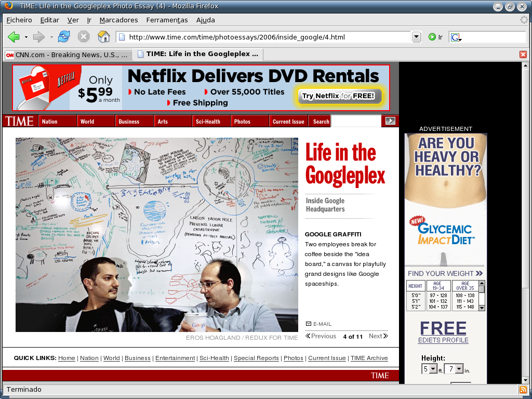Open the Ver menu
The height and width of the screenshot is (399, 532).
[73, 20]
